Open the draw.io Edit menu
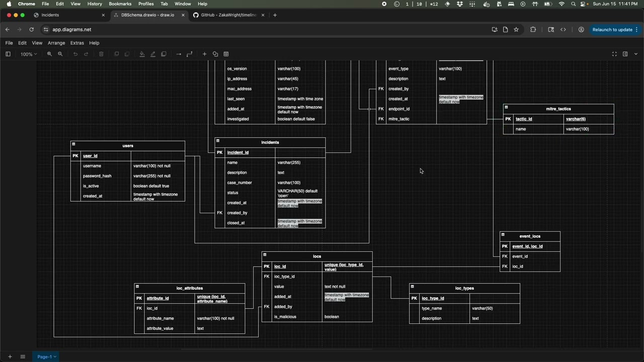 [23, 43]
